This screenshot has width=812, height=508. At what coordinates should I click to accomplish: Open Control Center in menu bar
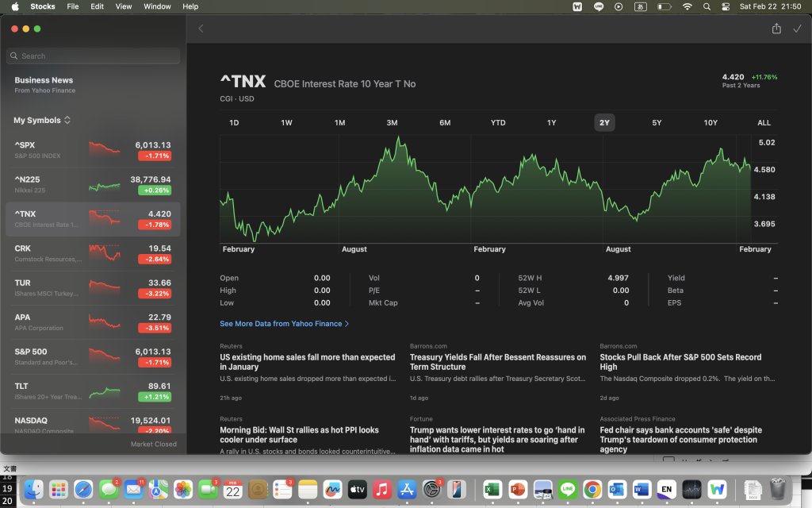click(x=726, y=6)
